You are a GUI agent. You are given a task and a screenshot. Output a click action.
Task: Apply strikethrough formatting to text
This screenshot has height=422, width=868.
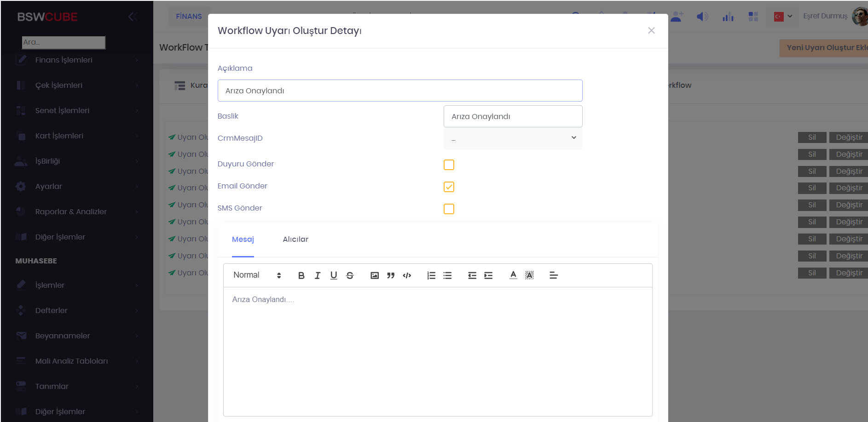[x=350, y=275]
